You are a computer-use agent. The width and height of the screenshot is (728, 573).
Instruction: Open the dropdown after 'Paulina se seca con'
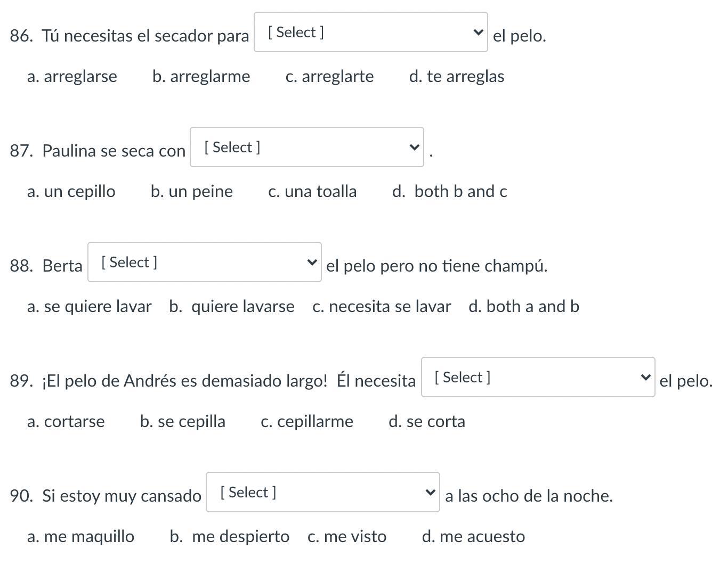(x=306, y=148)
